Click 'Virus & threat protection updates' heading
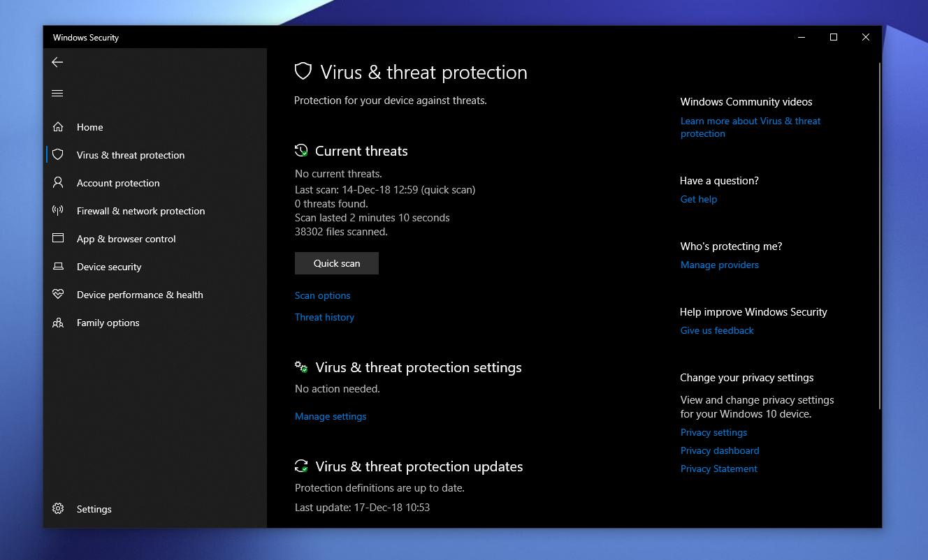 point(419,466)
